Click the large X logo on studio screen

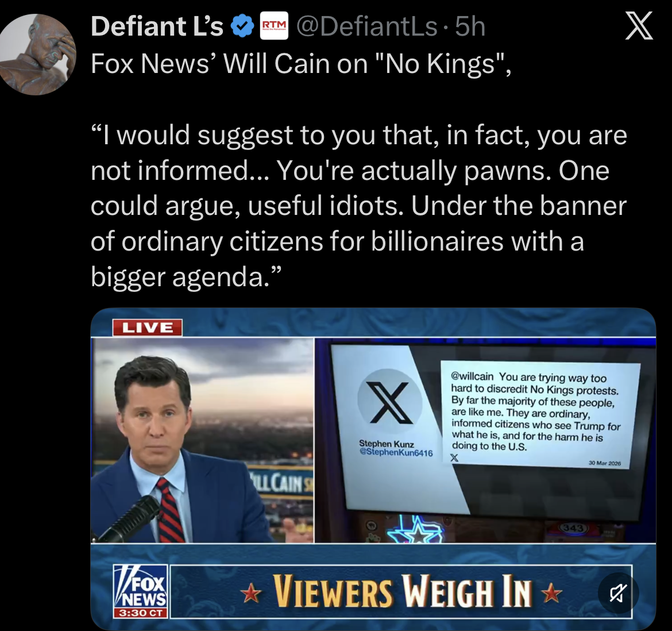(x=389, y=403)
